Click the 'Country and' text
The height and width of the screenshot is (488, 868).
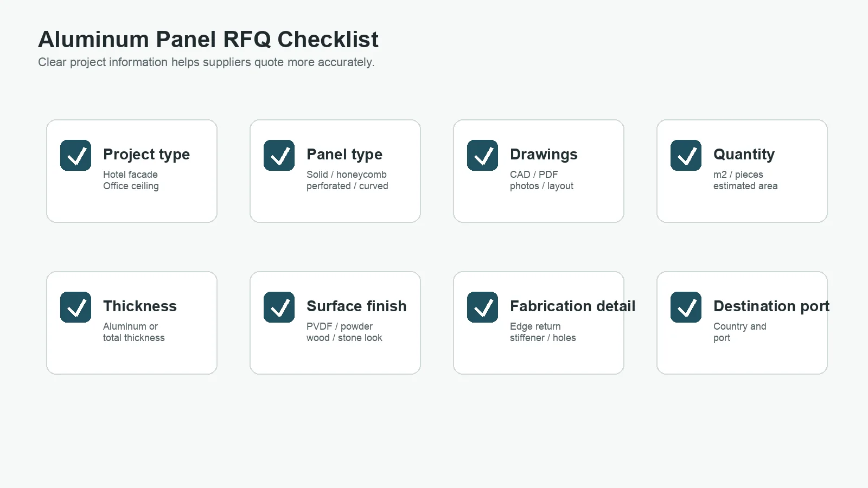pyautogui.click(x=739, y=326)
